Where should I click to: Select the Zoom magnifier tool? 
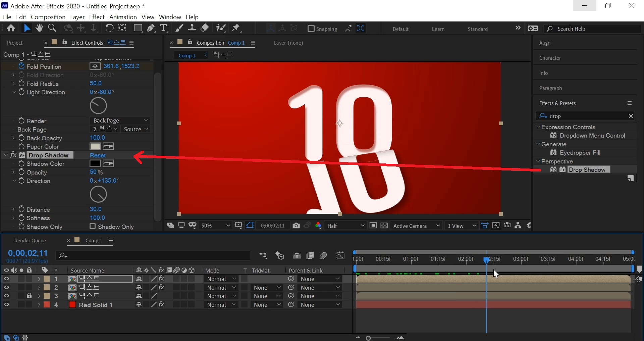52,28
